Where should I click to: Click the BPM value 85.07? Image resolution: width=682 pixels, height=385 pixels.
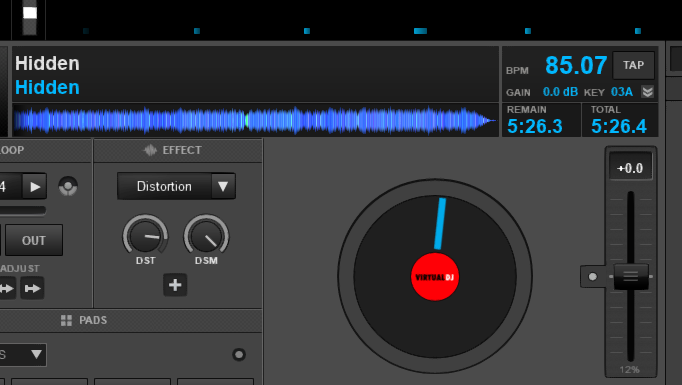coord(576,66)
